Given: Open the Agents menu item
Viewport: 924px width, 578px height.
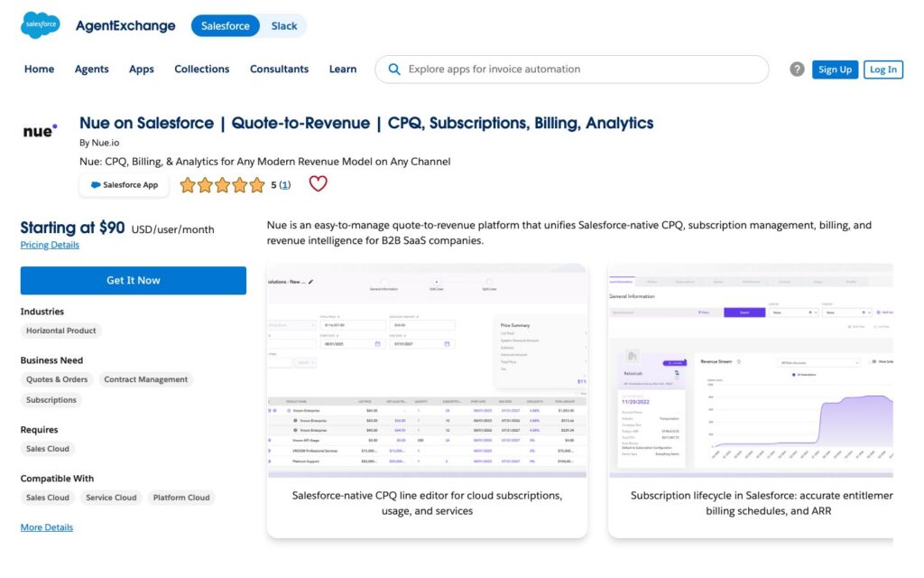Looking at the screenshot, I should click(x=91, y=69).
